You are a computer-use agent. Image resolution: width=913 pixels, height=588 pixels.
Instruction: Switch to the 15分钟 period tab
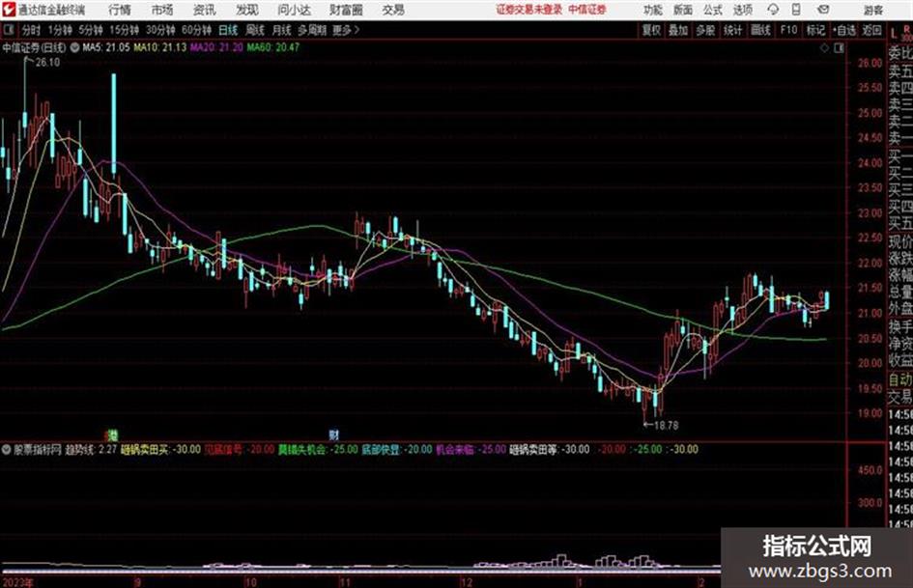click(125, 30)
